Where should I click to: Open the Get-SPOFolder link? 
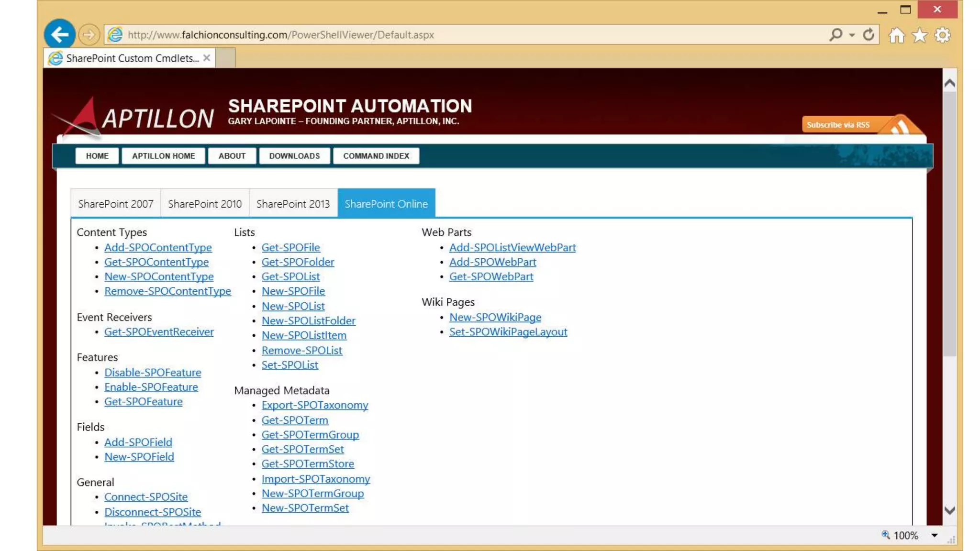pyautogui.click(x=298, y=262)
